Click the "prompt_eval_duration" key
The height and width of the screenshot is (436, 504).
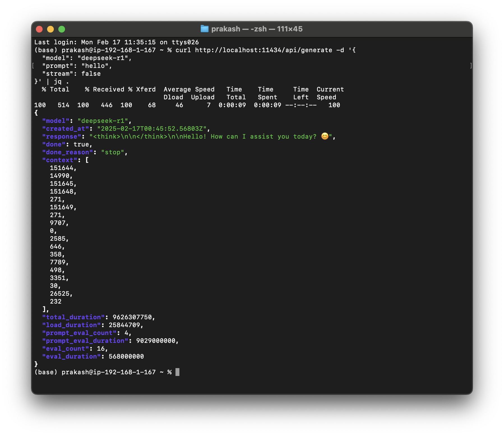click(x=85, y=341)
